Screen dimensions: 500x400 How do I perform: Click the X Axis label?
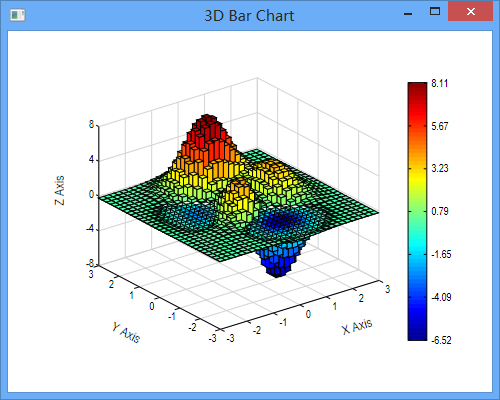pyautogui.click(x=357, y=326)
